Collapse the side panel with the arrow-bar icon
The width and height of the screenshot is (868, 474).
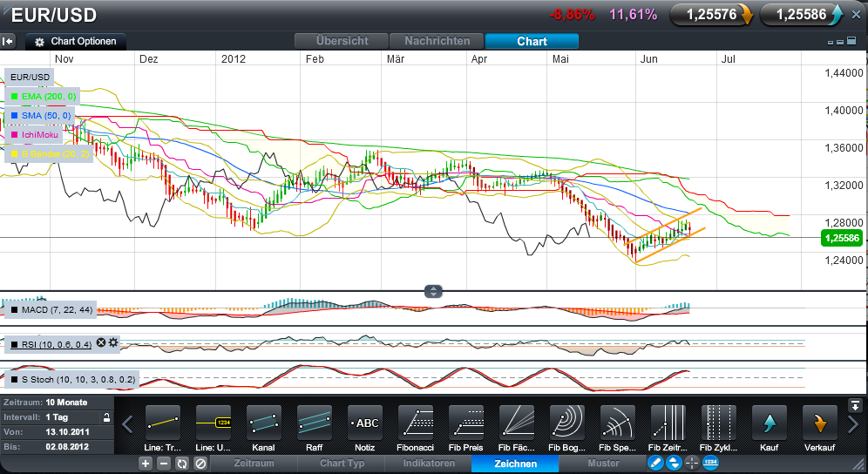[x=8, y=41]
